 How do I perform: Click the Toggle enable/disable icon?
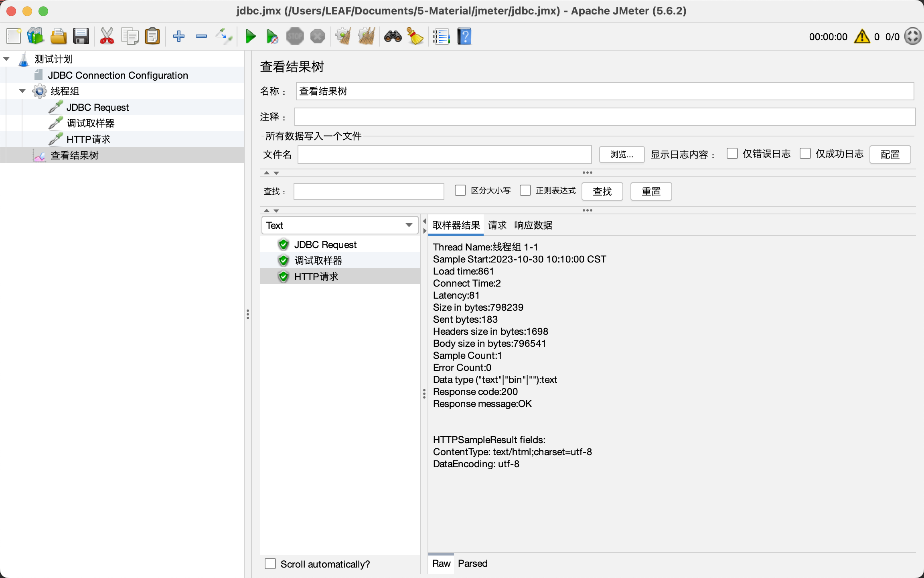(224, 37)
